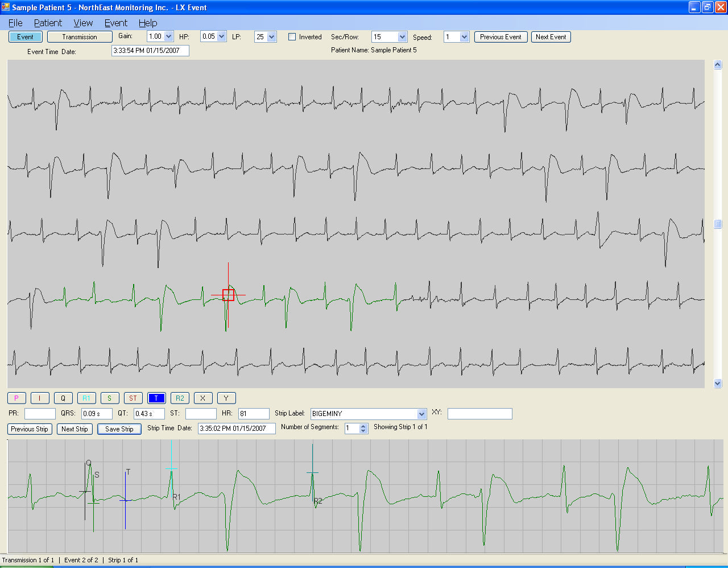Click the Save Strip button

(x=119, y=429)
